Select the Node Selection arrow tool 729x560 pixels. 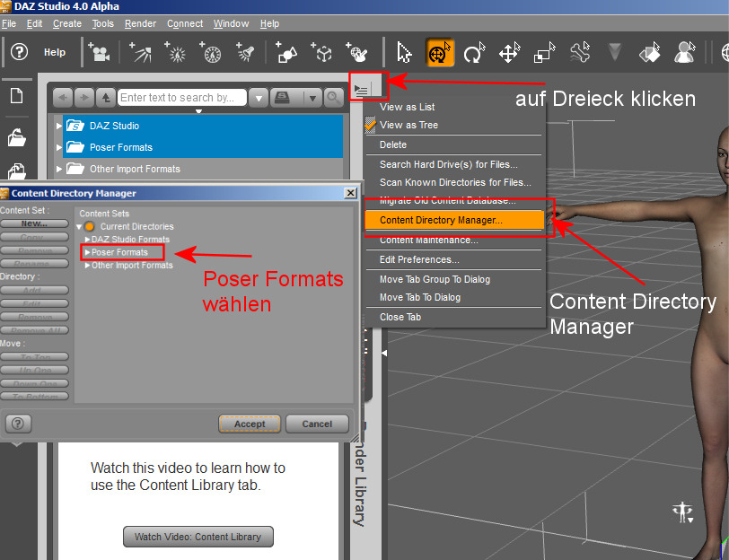tap(404, 52)
